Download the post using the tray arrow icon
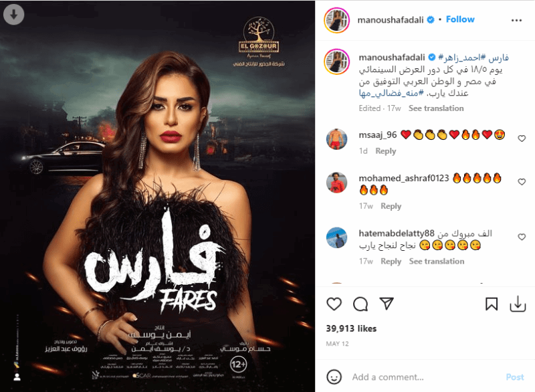 tap(518, 304)
